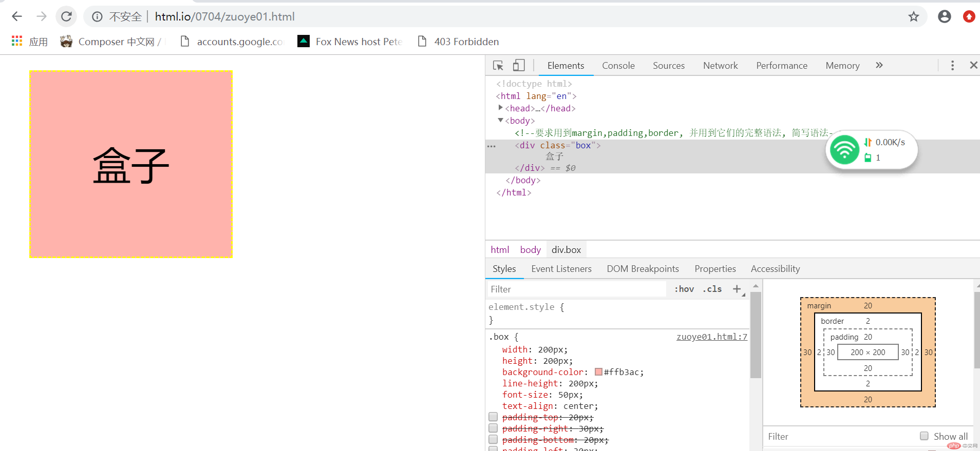This screenshot has width=980, height=451.
Task: Click the .box selector text
Action: (498, 337)
